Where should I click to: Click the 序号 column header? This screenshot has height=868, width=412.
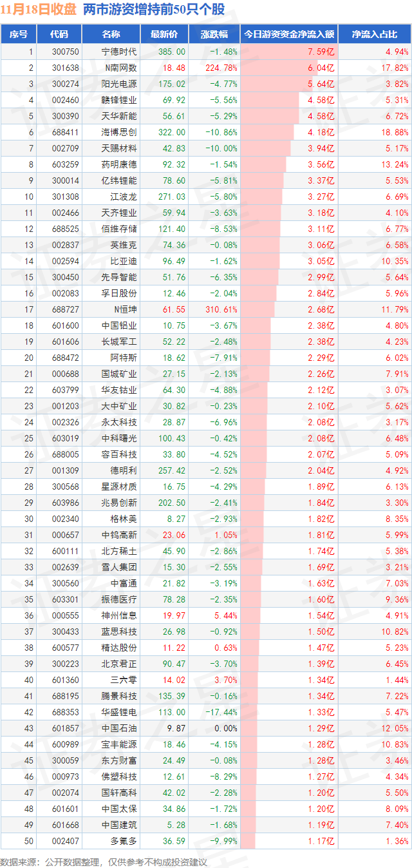tap(19, 35)
